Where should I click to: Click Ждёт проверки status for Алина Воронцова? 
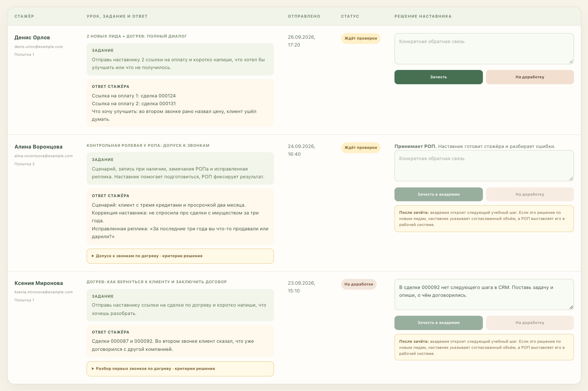point(360,148)
